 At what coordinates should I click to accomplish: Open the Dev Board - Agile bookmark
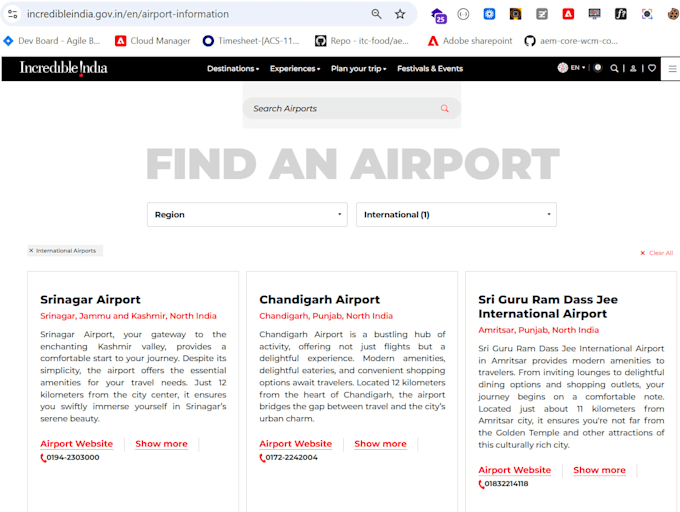pyautogui.click(x=52, y=41)
